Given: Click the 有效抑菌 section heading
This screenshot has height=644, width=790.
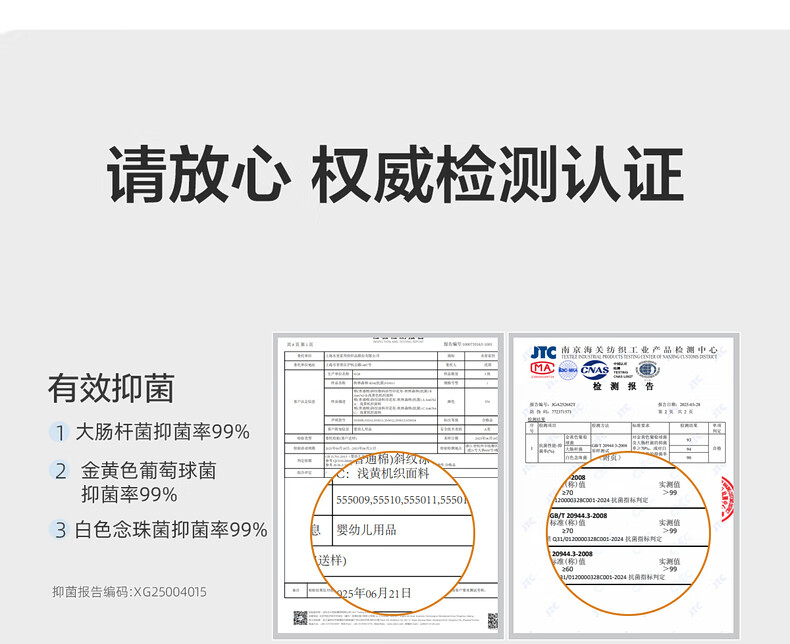Looking at the screenshot, I should point(111,388).
